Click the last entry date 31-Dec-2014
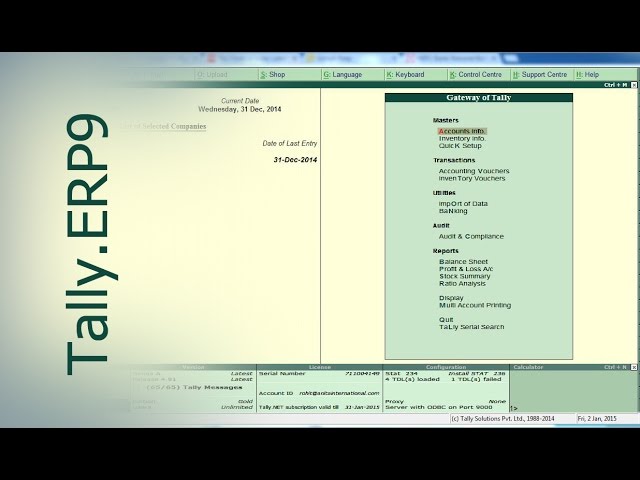 pos(295,160)
